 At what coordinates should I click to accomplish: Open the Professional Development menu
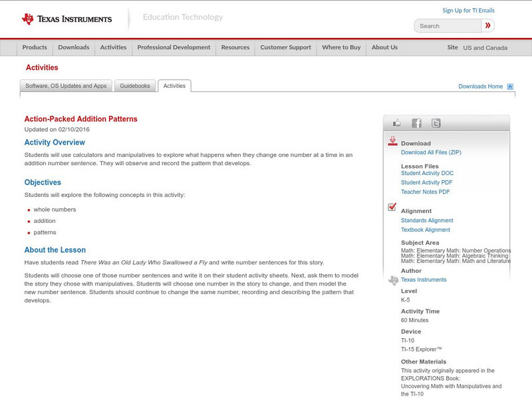click(x=174, y=47)
